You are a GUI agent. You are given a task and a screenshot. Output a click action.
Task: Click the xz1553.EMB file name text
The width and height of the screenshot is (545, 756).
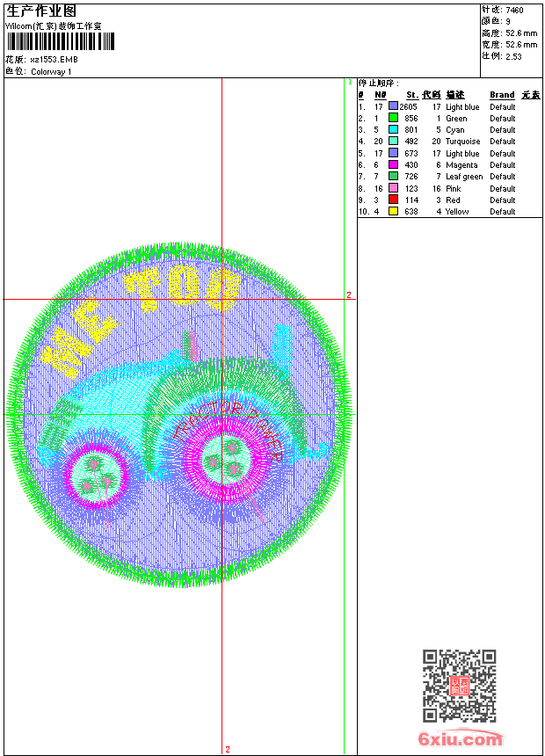pyautogui.click(x=54, y=60)
